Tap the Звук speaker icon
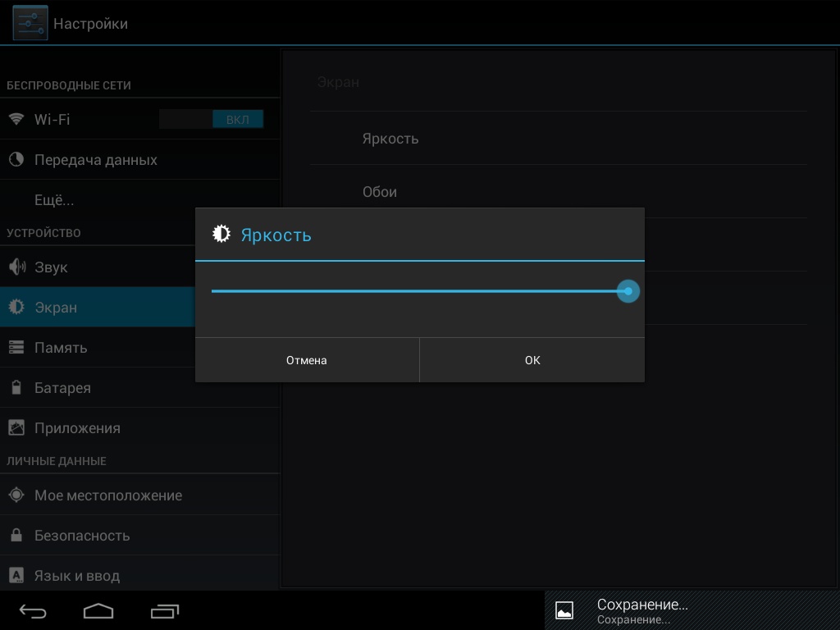 16,267
